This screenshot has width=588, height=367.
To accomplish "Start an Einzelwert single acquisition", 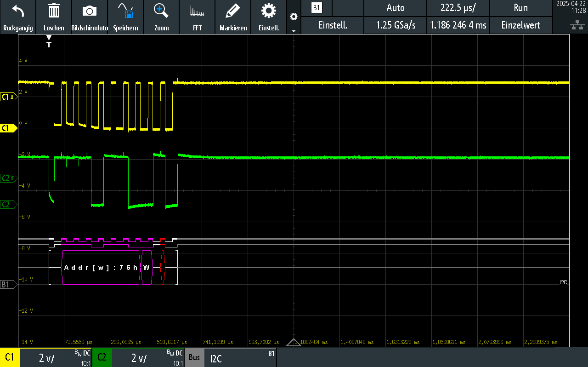I will click(521, 25).
